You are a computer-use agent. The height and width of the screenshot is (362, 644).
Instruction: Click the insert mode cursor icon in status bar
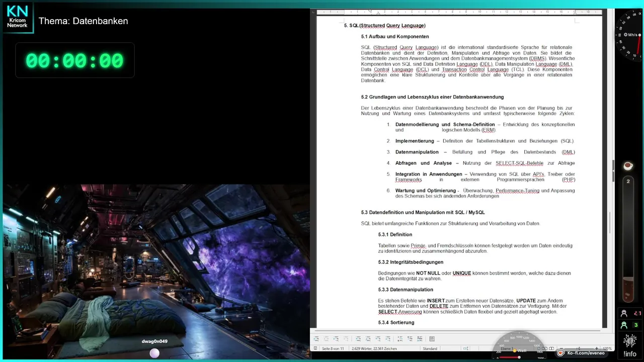tap(466, 348)
